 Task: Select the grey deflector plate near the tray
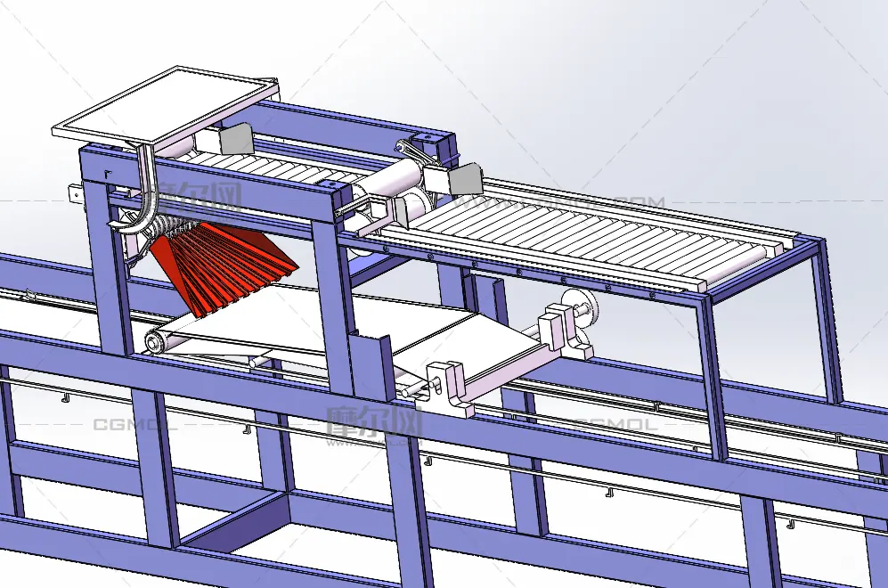(236, 138)
